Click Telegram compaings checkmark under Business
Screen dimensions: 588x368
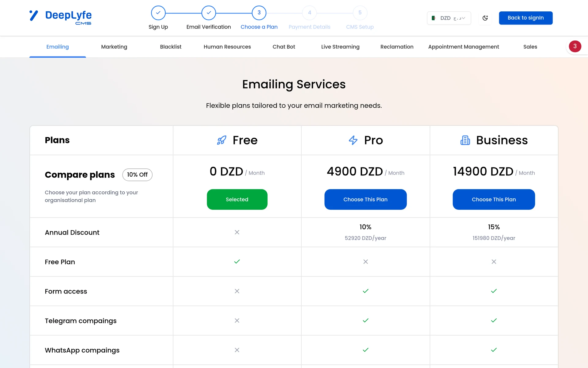point(494,320)
